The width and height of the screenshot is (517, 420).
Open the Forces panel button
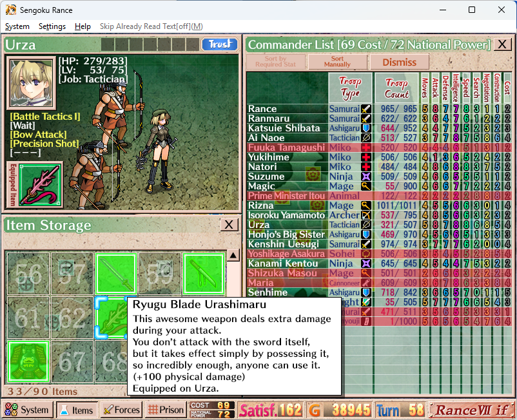pyautogui.click(x=122, y=410)
